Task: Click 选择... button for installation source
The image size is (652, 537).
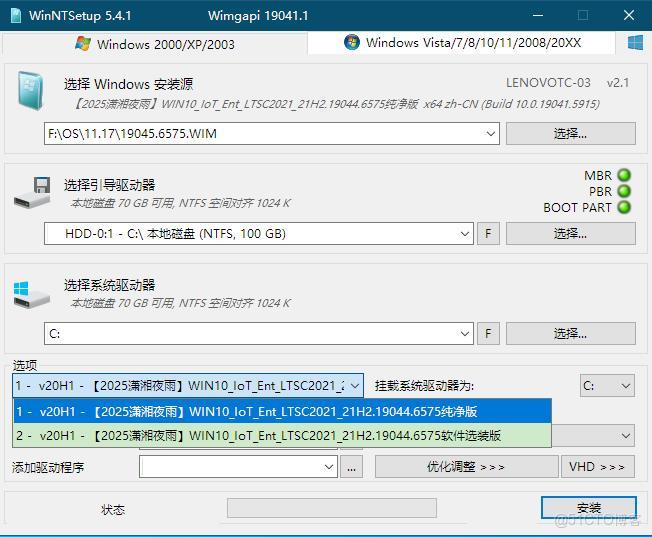Action: [570, 134]
